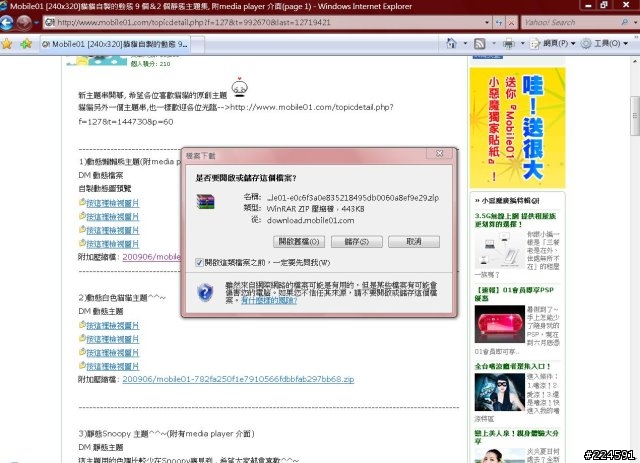Open first image link under section 2
Image resolution: width=640 pixels, height=463 pixels.
coord(112,326)
